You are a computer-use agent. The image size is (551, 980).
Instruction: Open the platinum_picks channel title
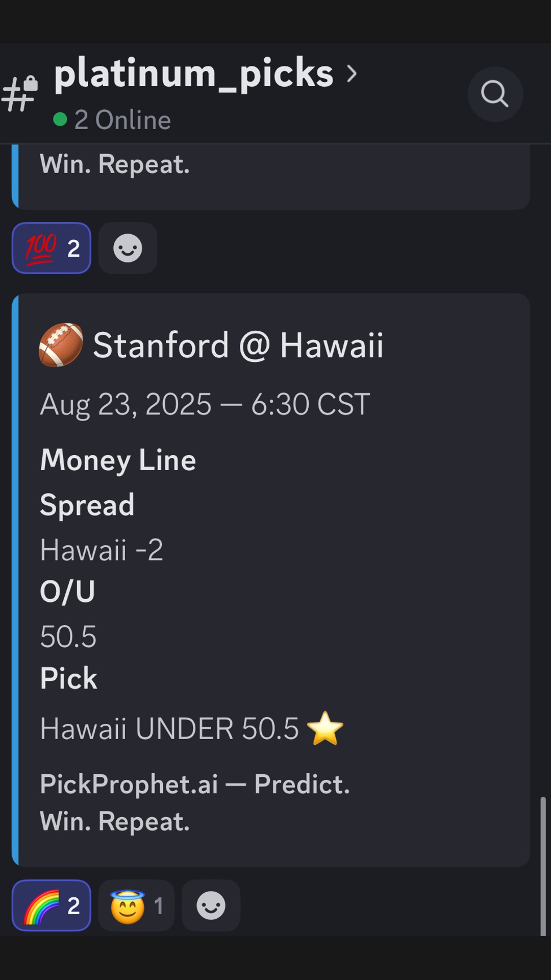click(x=194, y=75)
